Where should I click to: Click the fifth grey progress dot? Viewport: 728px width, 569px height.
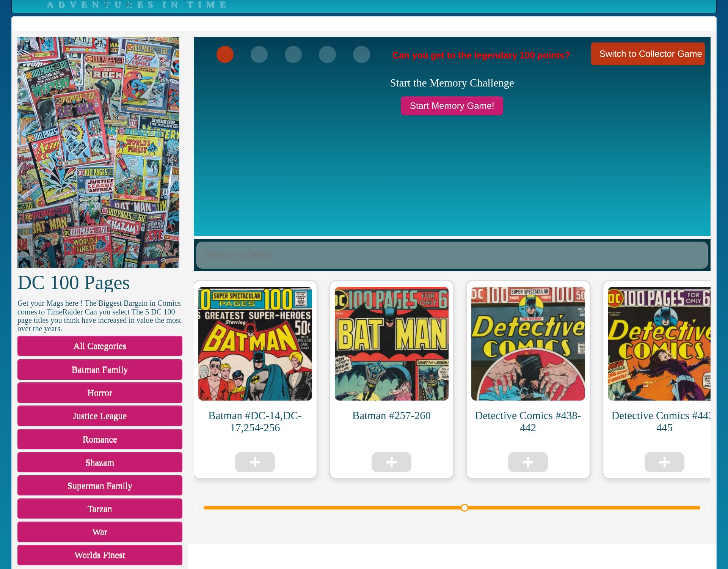pos(361,54)
